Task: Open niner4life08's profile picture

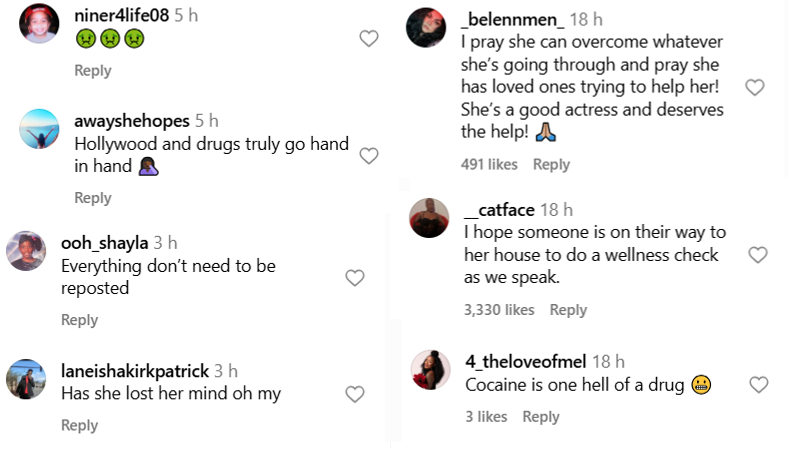Action: (x=40, y=22)
